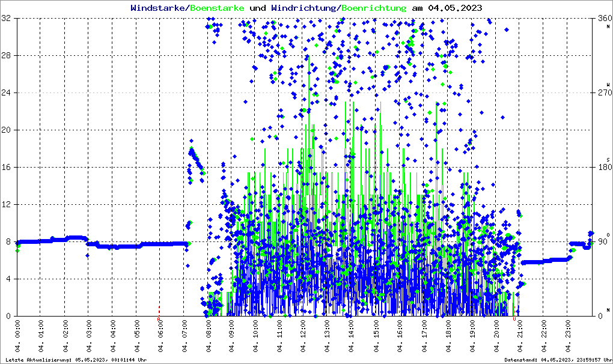Click right axis value 90
The width and height of the screenshot is (613, 364).
(602, 241)
